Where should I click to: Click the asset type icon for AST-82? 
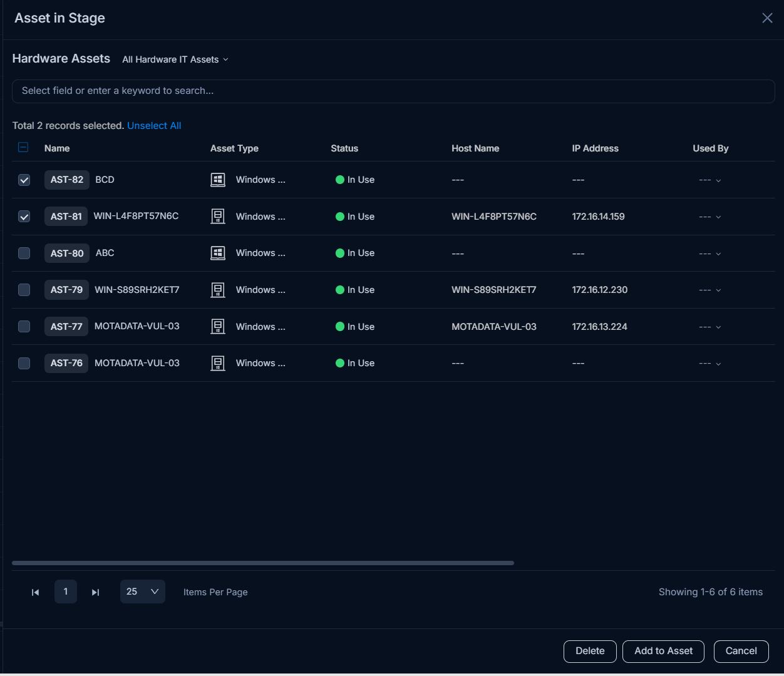pyautogui.click(x=218, y=180)
